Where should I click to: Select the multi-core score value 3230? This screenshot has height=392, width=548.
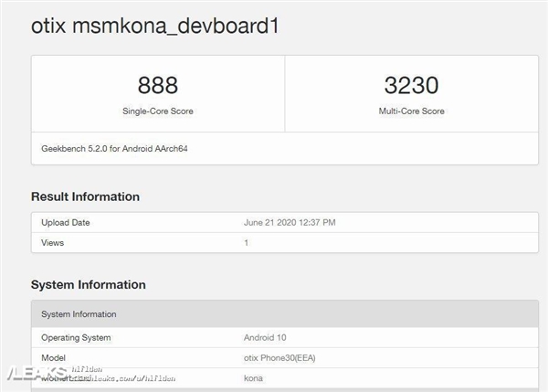coord(411,86)
